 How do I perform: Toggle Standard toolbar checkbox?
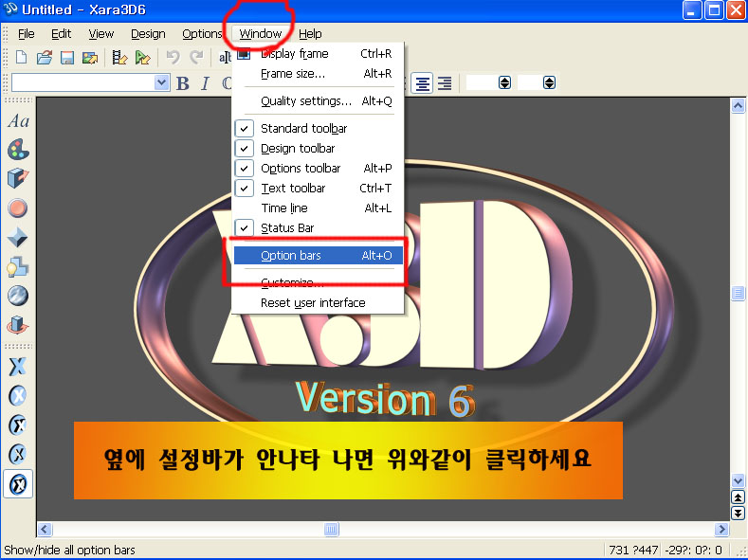[245, 129]
